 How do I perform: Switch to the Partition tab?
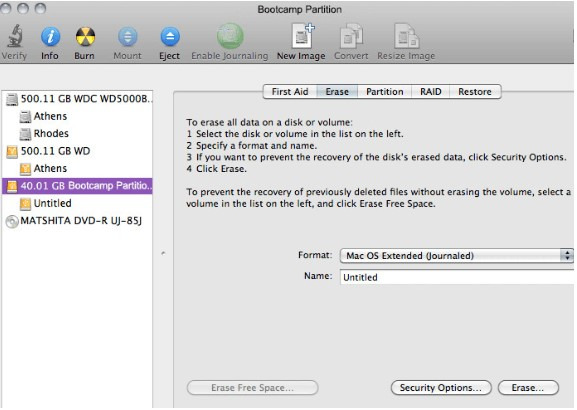[x=385, y=92]
